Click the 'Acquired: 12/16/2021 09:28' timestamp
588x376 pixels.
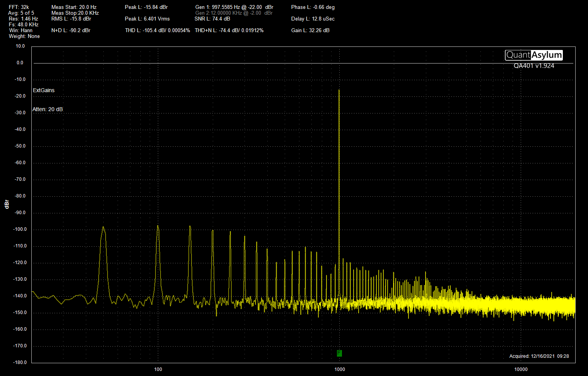pyautogui.click(x=539, y=356)
